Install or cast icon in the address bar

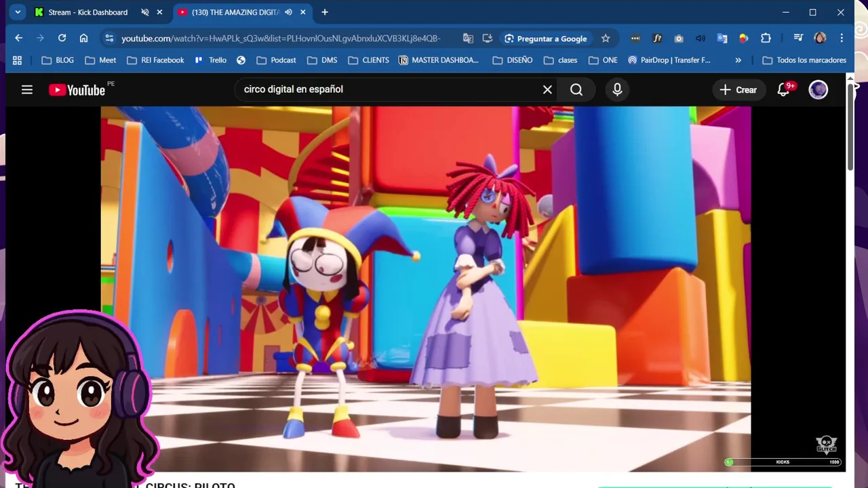[487, 39]
